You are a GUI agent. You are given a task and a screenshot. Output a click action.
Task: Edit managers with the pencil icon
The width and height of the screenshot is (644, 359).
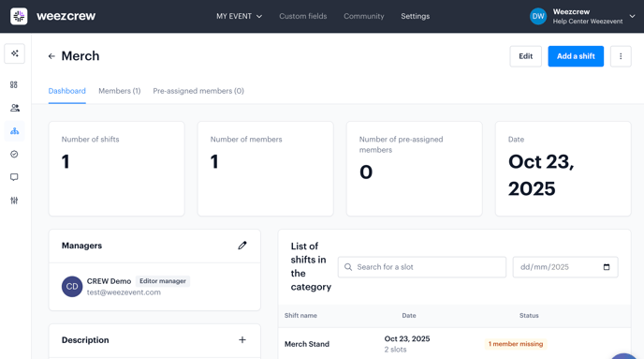pyautogui.click(x=242, y=246)
